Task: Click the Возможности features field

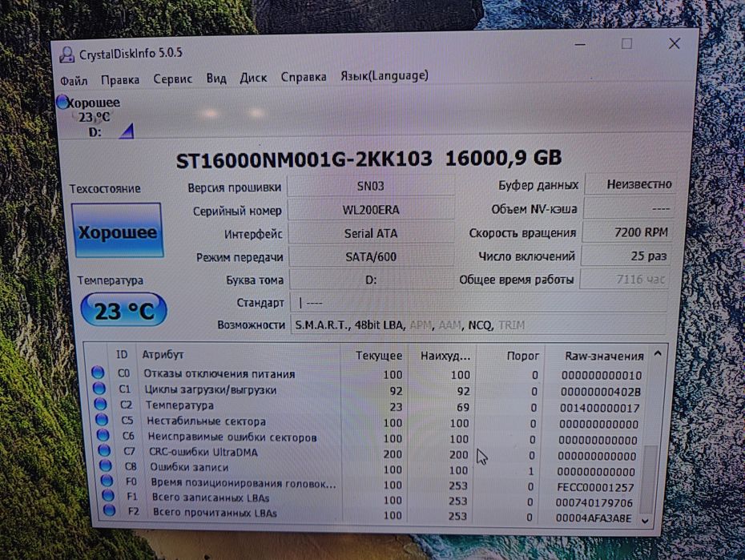Action: (478, 325)
